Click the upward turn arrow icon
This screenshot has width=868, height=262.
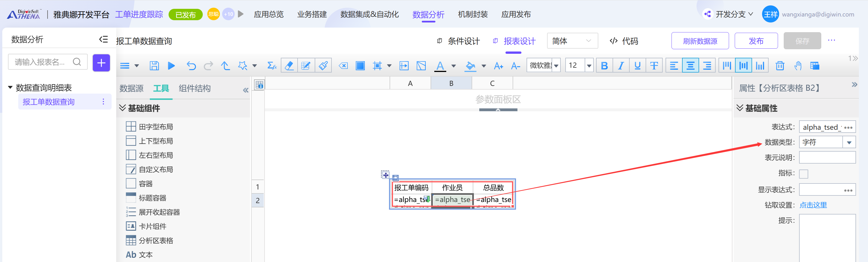225,66
